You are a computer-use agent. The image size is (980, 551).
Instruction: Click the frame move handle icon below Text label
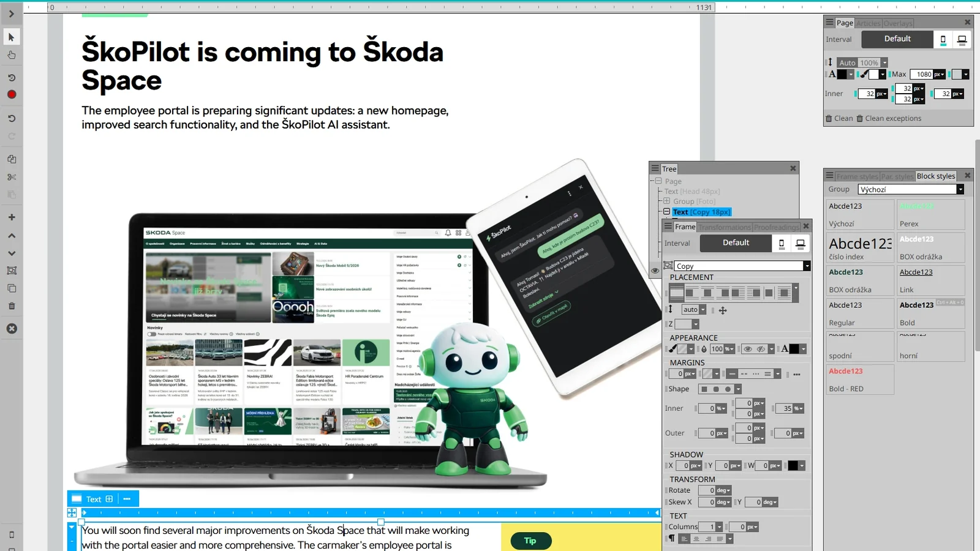72,512
